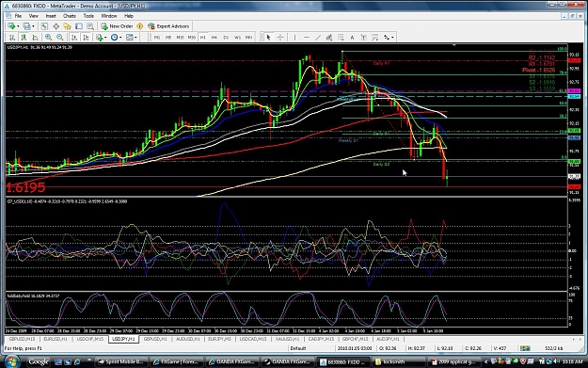Open the Charts menu
The width and height of the screenshot is (588, 368).
pyautogui.click(x=70, y=16)
